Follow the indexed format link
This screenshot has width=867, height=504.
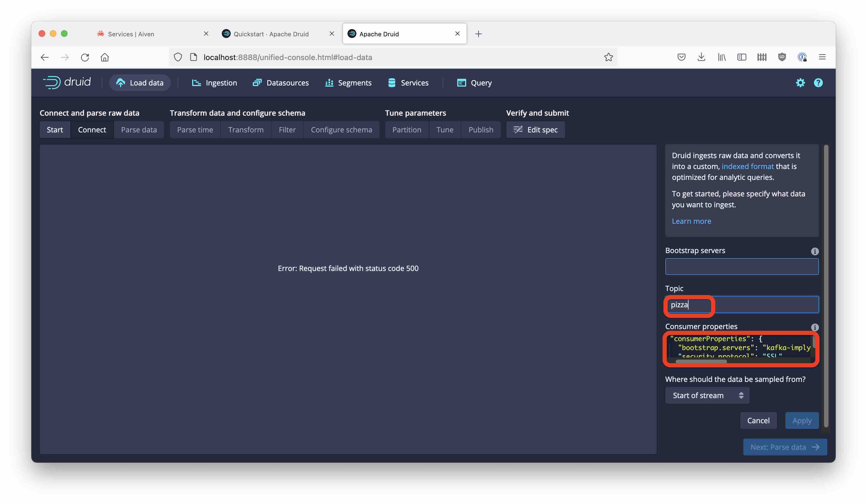point(747,166)
